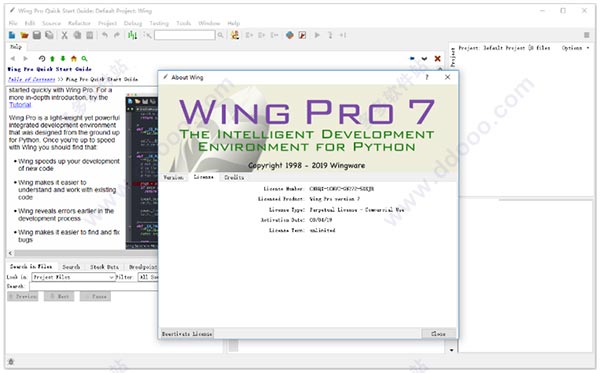This screenshot has width=600, height=373.
Task: Open the Tutorial link in Help
Action: pyautogui.click(x=20, y=105)
